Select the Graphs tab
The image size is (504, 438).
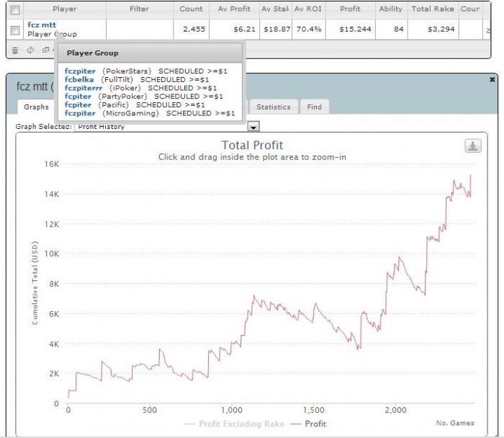36,107
